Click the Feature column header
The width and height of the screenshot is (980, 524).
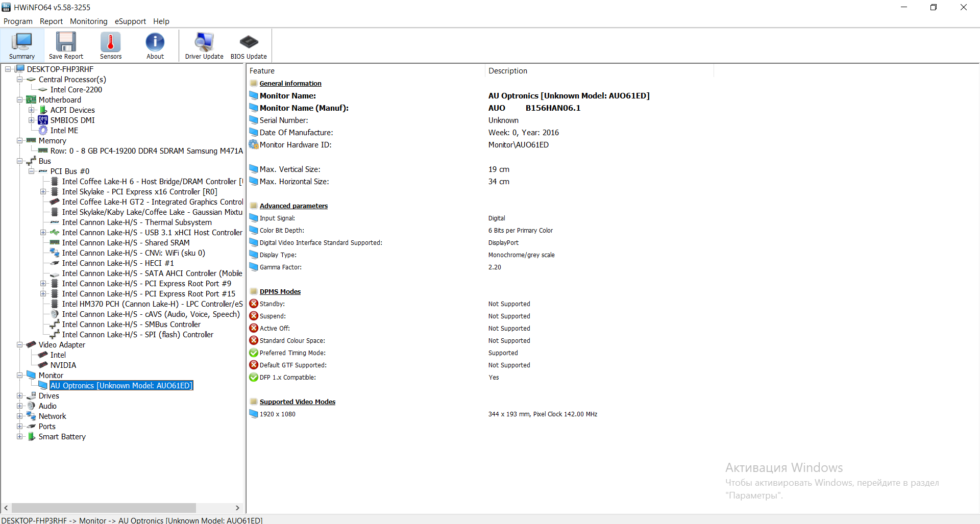[x=365, y=71]
